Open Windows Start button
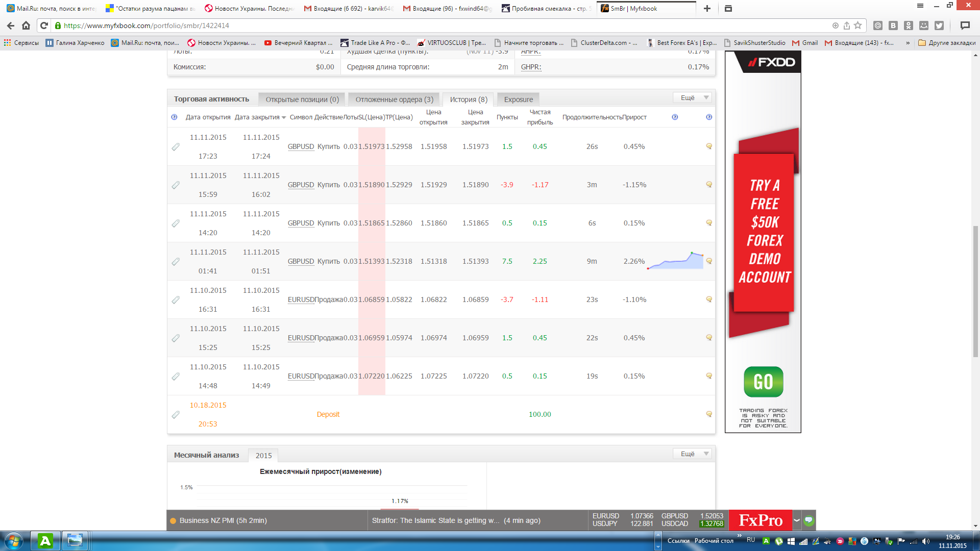980x551 pixels. 13,541
